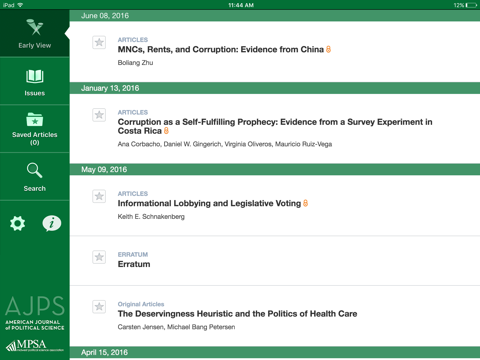Star the Corruption as Self-Fulfilling Prophecy article

pyautogui.click(x=99, y=115)
